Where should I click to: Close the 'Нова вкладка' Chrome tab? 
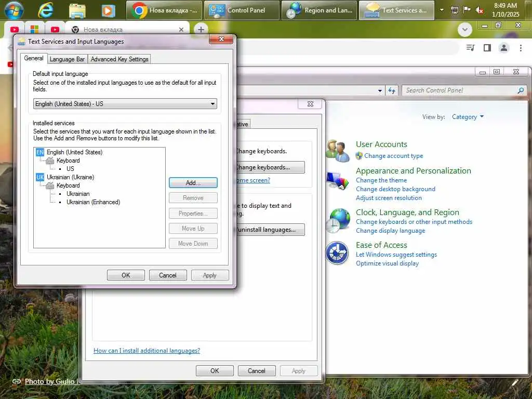point(181,30)
